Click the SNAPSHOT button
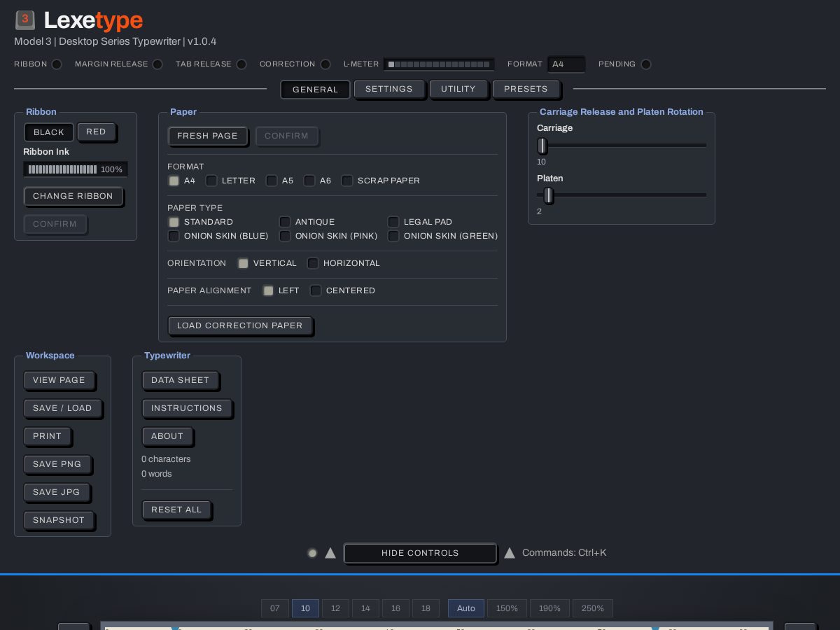Screen dimensions: 840x630 (x=59, y=520)
